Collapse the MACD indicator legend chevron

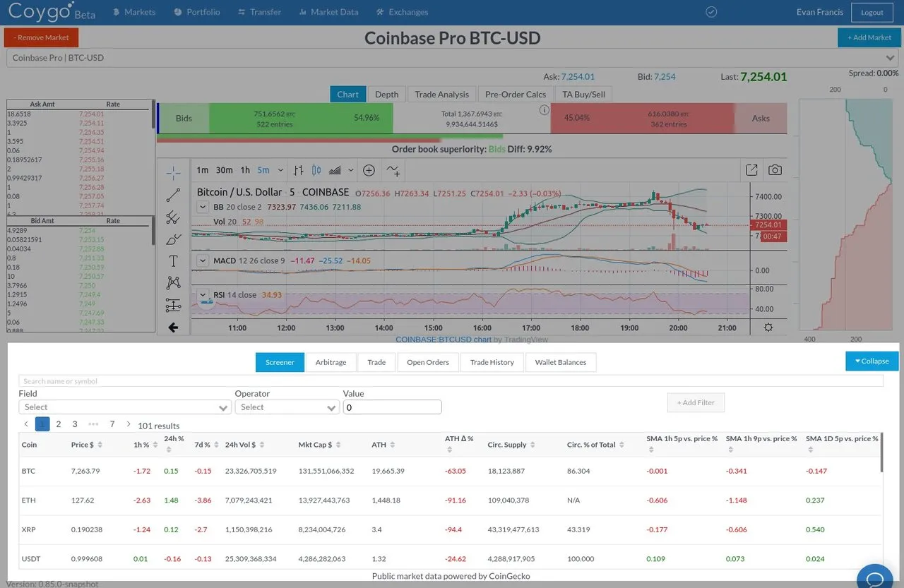coord(203,260)
